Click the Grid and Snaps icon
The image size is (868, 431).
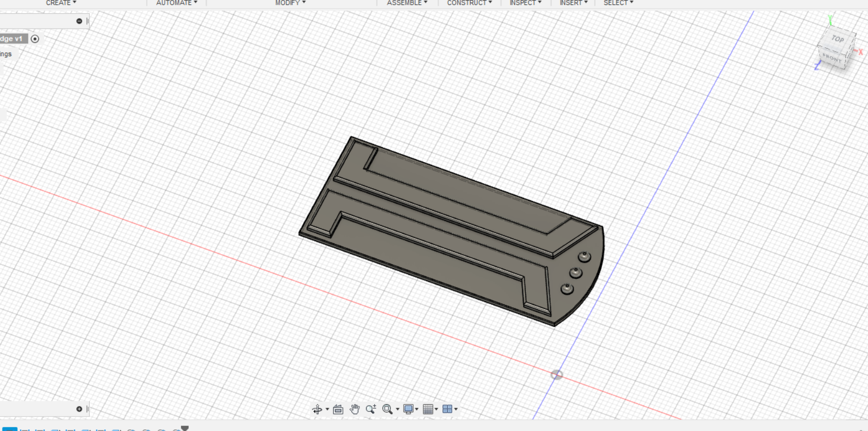point(428,409)
